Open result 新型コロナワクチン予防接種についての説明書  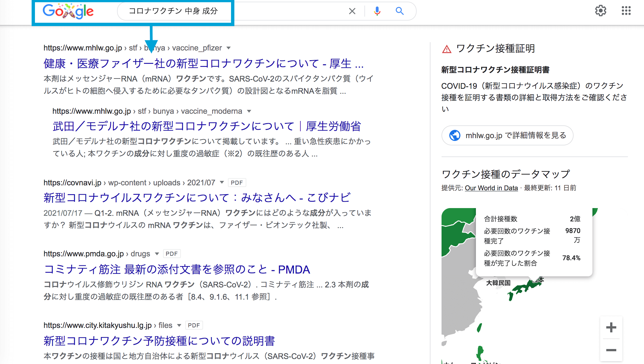[x=159, y=341]
